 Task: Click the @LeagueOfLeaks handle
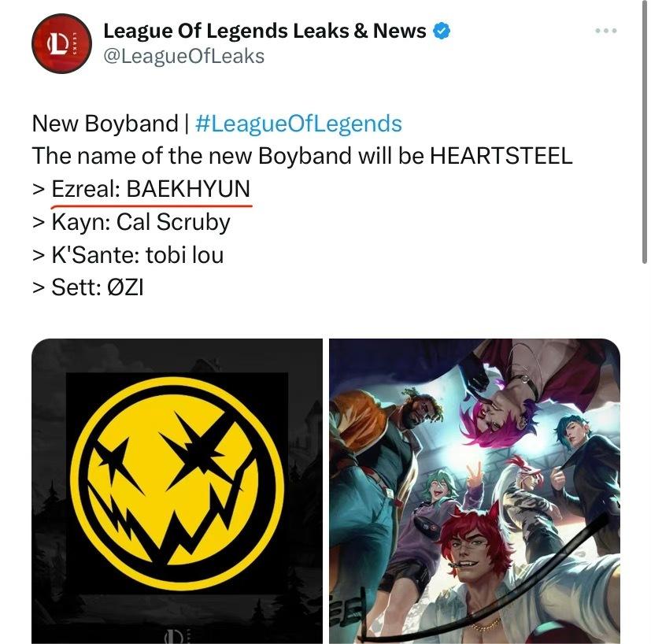point(184,57)
